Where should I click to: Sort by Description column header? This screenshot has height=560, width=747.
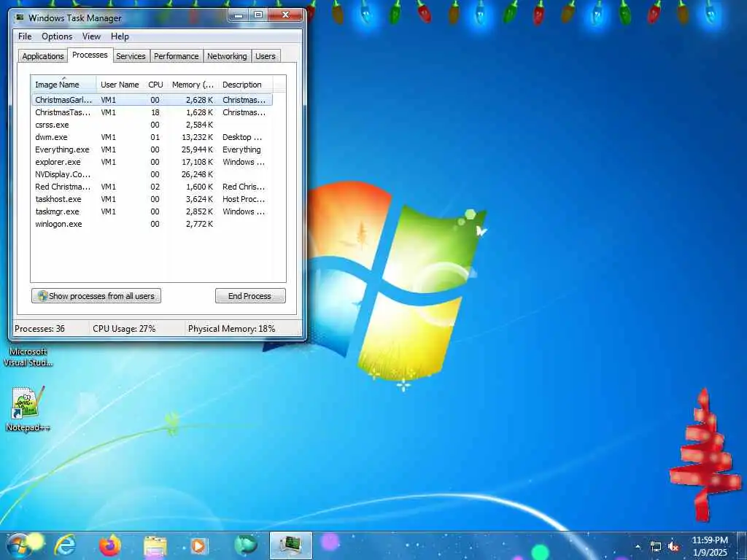point(245,85)
